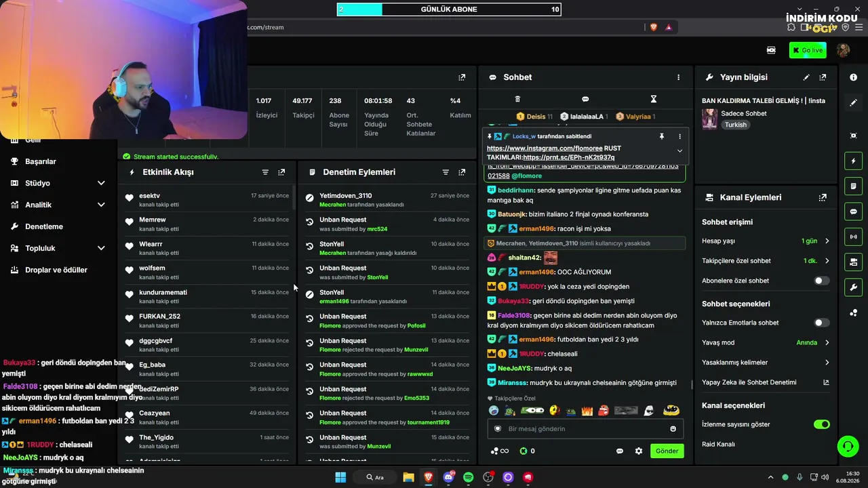The height and width of the screenshot is (488, 868).
Task: Open the prnt.sc link in pinned message
Action: [569, 157]
